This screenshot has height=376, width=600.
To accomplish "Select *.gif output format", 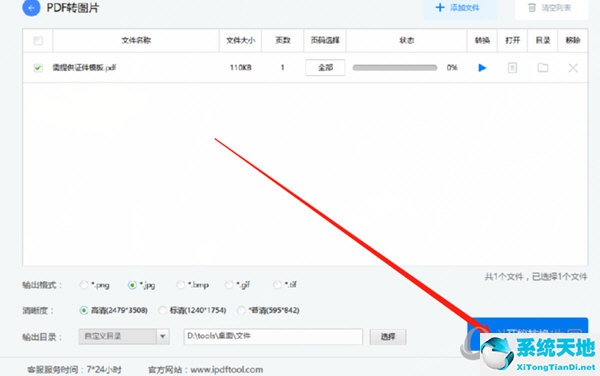I will click(229, 285).
